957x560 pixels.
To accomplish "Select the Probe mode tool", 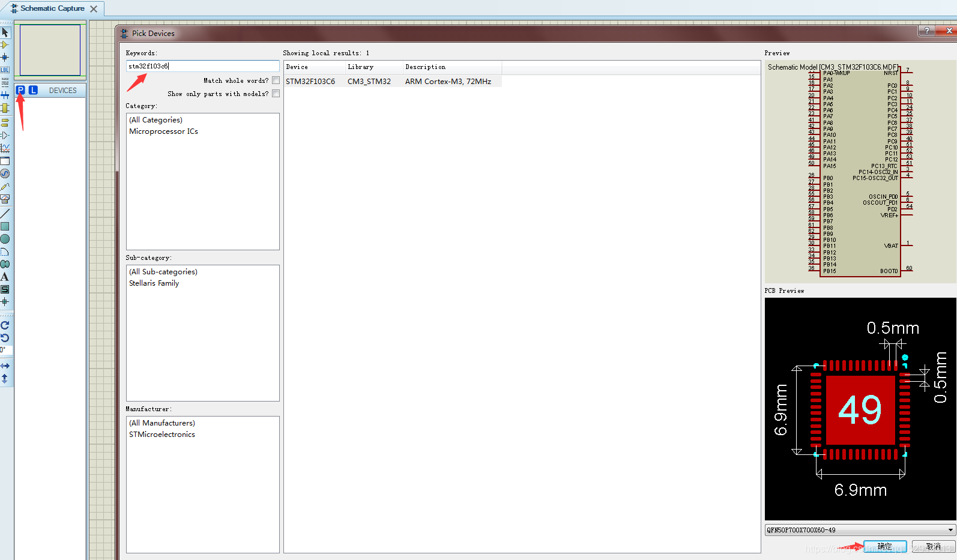I will point(5,187).
